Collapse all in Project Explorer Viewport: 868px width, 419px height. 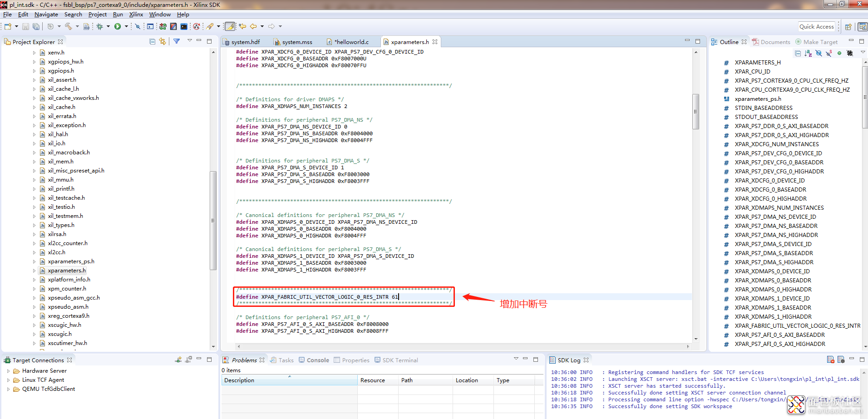pyautogui.click(x=152, y=41)
